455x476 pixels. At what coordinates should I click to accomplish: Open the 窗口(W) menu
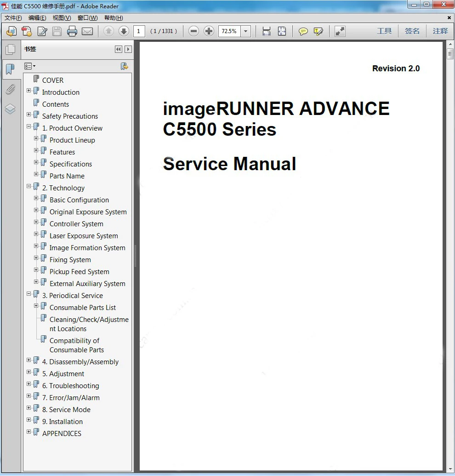88,18
